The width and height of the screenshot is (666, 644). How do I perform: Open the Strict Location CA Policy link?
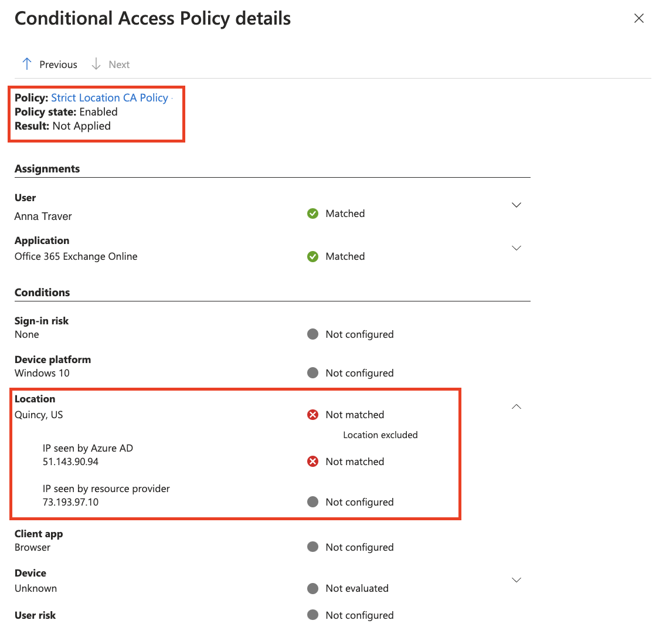pyautogui.click(x=110, y=98)
